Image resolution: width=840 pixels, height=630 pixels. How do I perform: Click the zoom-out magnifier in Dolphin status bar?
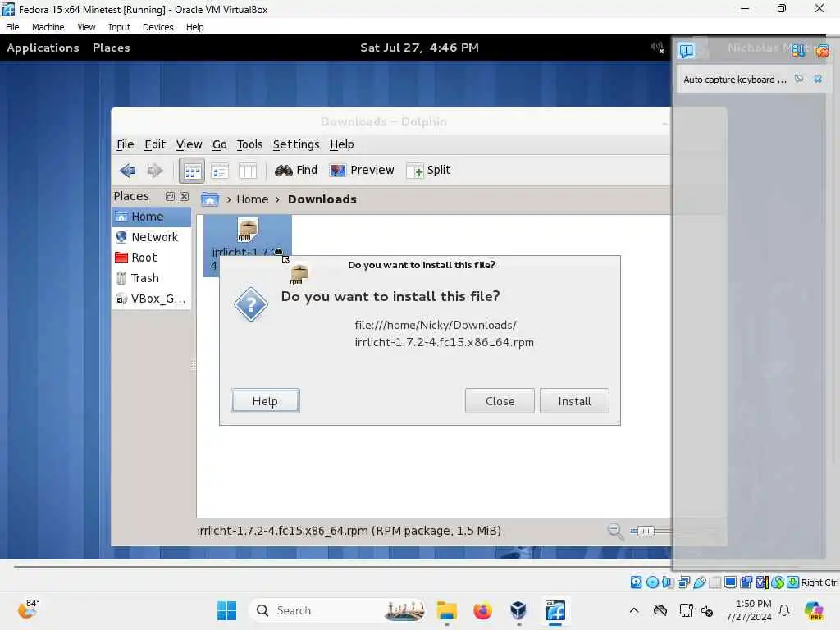(x=615, y=532)
